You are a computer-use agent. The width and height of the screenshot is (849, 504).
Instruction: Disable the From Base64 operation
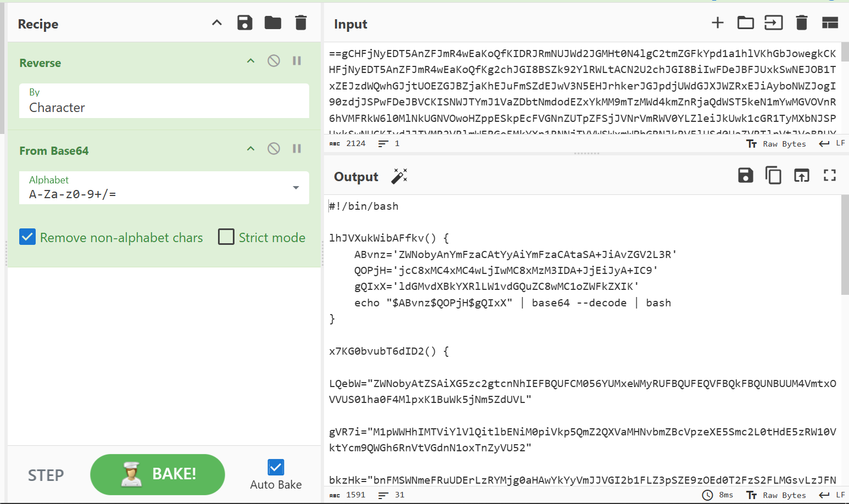(x=273, y=149)
